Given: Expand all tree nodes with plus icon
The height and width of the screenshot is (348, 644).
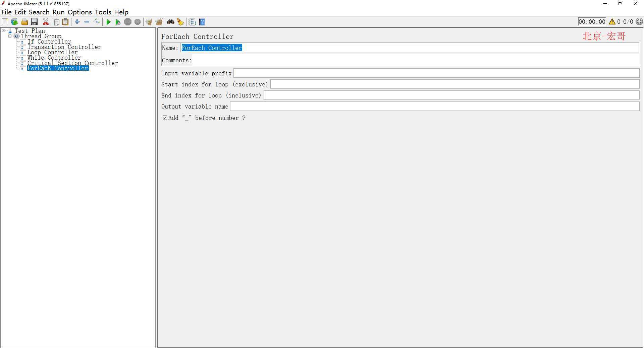Looking at the screenshot, I should (77, 22).
